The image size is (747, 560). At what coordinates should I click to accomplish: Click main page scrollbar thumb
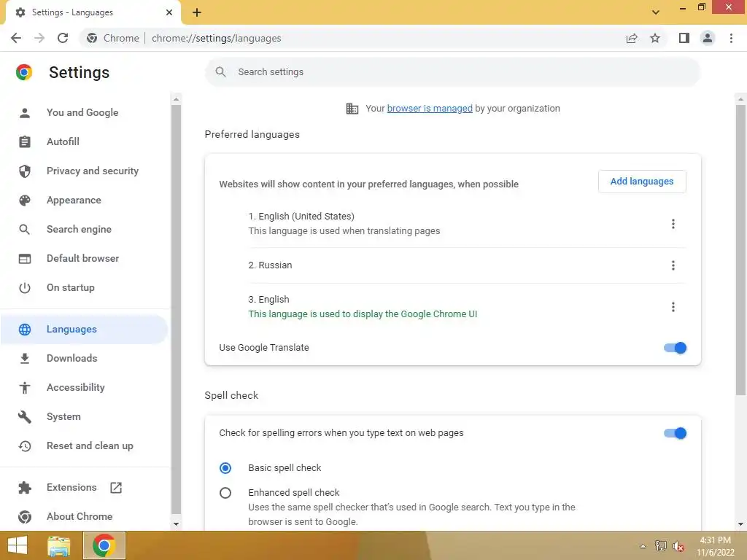pos(740,250)
